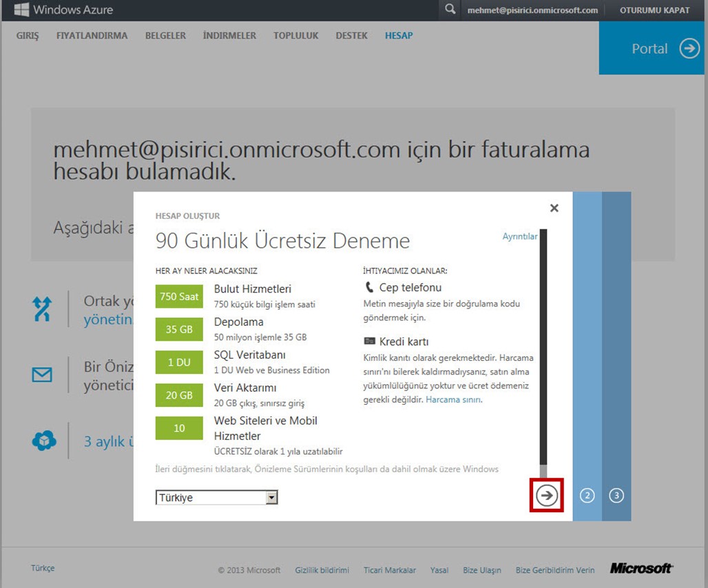708x588 pixels.
Task: Click the Microsoft logo in footer
Action: click(x=641, y=568)
